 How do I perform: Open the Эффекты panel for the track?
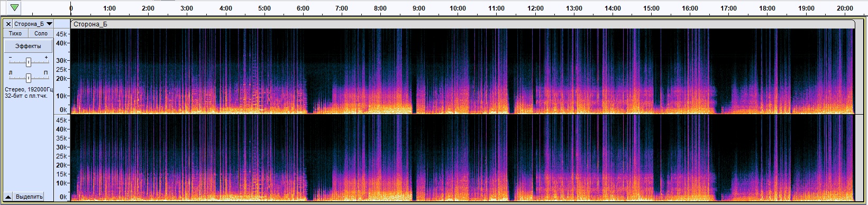click(x=28, y=46)
